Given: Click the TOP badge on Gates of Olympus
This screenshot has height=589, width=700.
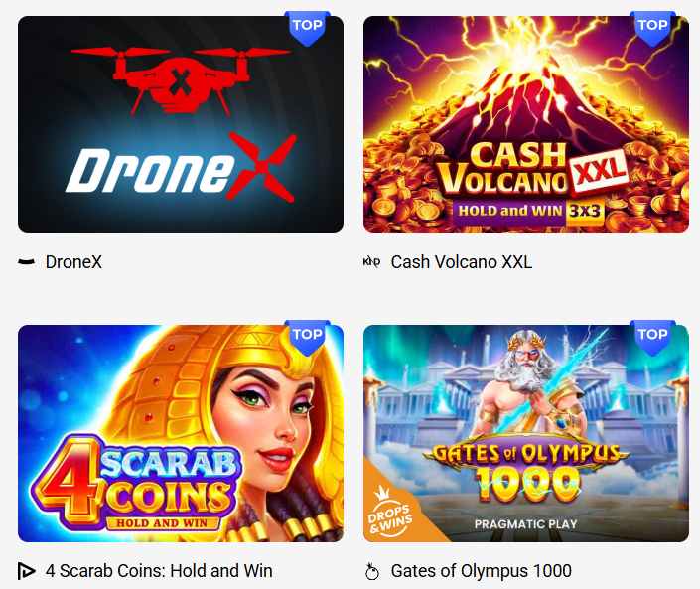Looking at the screenshot, I should click(652, 338).
